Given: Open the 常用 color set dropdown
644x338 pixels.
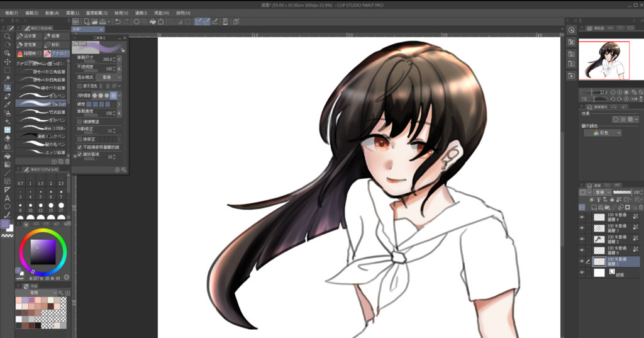Looking at the screenshot, I should click(36, 292).
